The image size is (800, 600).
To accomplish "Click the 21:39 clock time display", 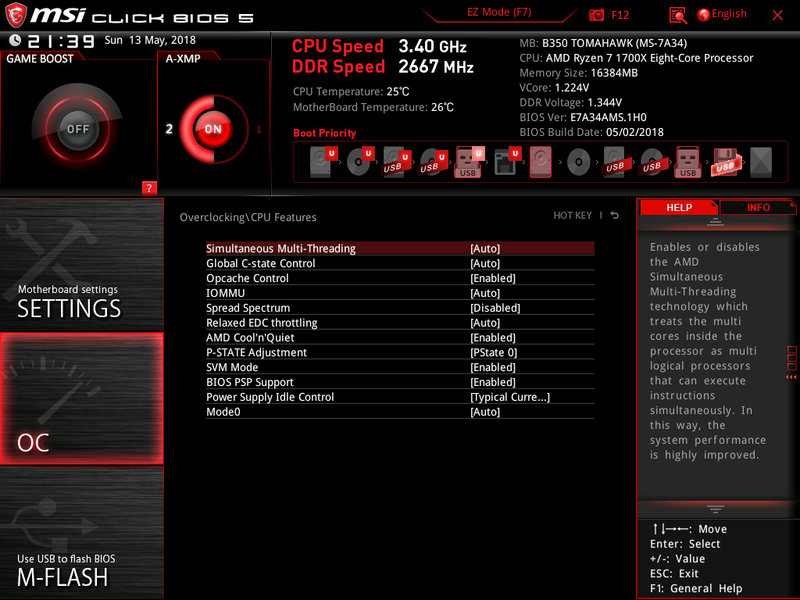I will tap(61, 41).
